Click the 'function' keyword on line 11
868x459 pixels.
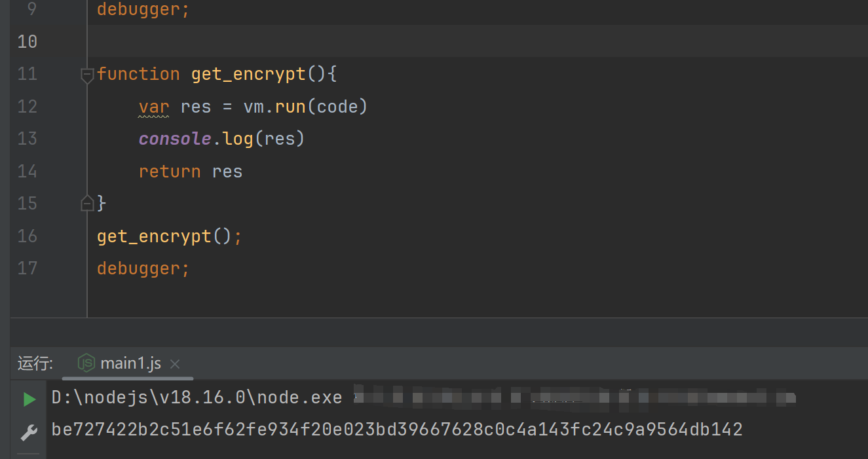(x=138, y=74)
